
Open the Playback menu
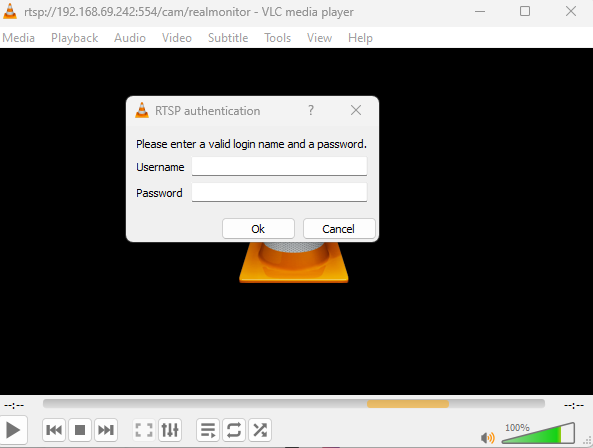(75, 38)
